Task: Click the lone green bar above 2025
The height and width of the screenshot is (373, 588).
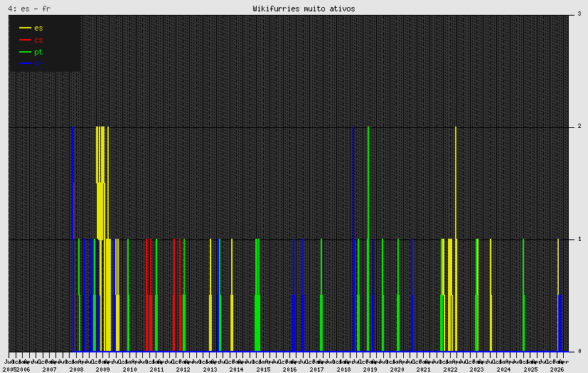Action: pyautogui.click(x=523, y=295)
